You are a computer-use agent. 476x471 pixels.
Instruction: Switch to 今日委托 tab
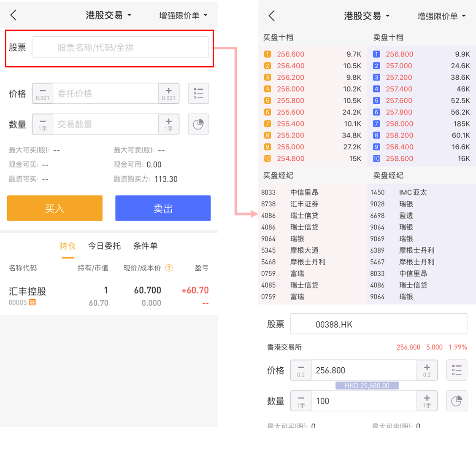[104, 246]
